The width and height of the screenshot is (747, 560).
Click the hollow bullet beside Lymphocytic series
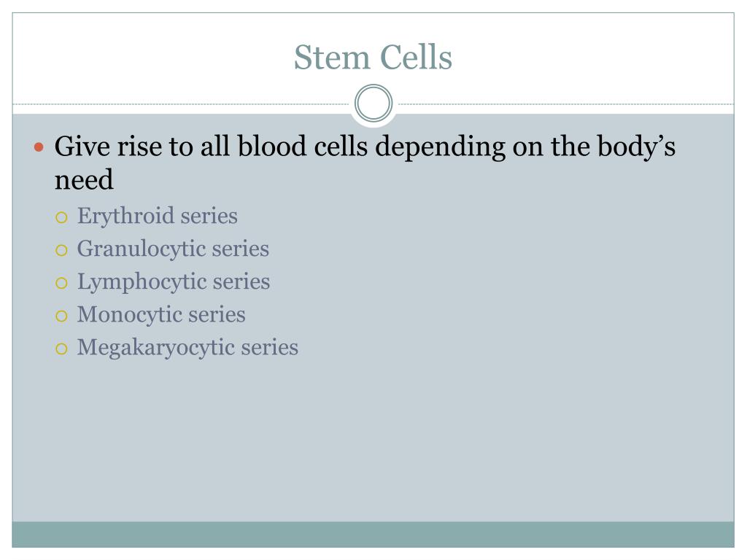coord(61,284)
